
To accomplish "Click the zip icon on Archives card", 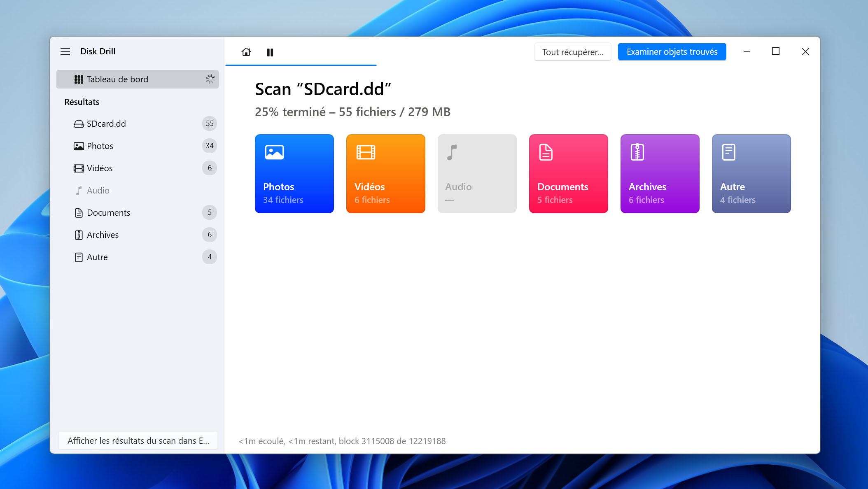I will [x=637, y=152].
